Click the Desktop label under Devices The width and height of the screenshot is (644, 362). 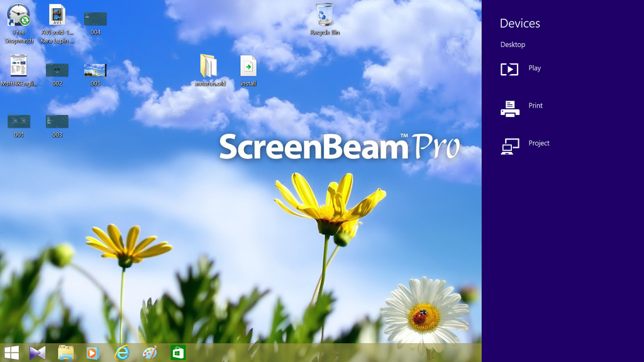coord(513,45)
